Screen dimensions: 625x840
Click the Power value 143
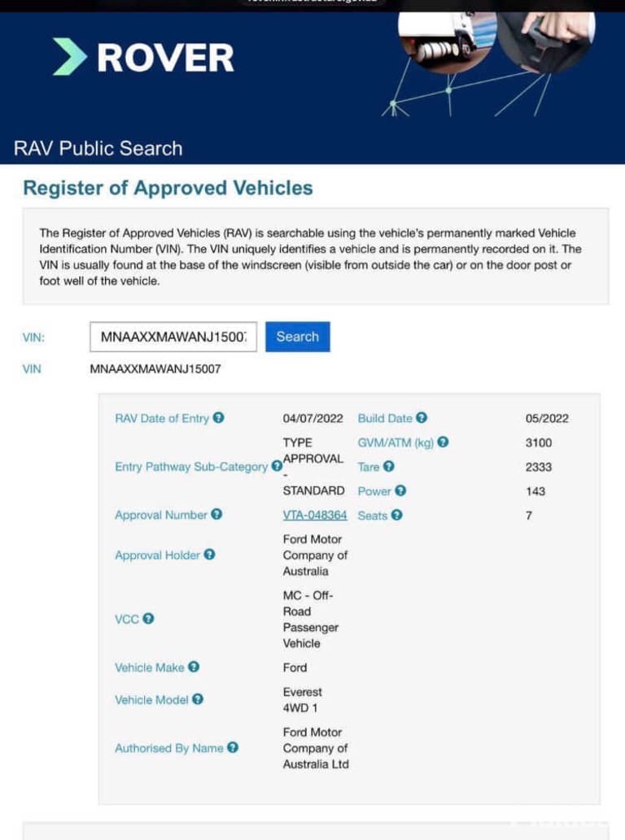pyautogui.click(x=535, y=491)
